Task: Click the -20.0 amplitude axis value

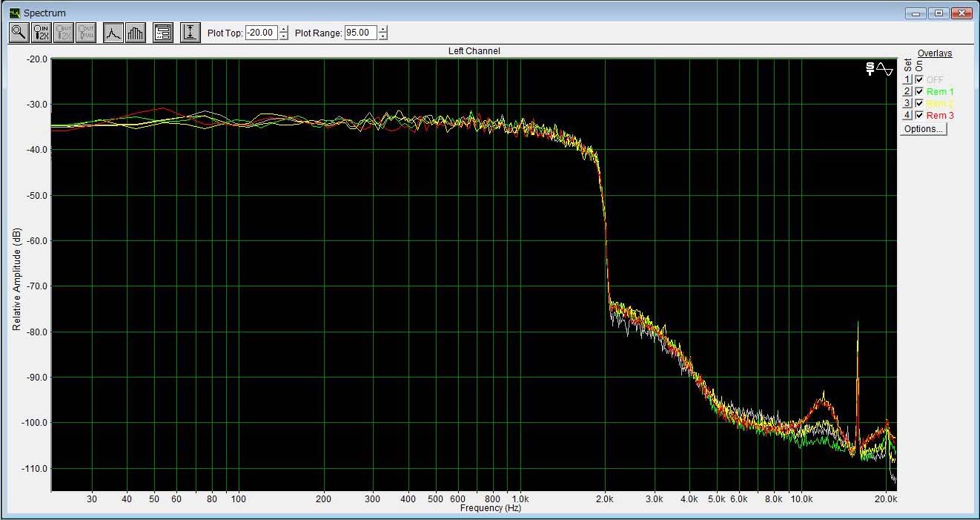Action: pos(37,59)
